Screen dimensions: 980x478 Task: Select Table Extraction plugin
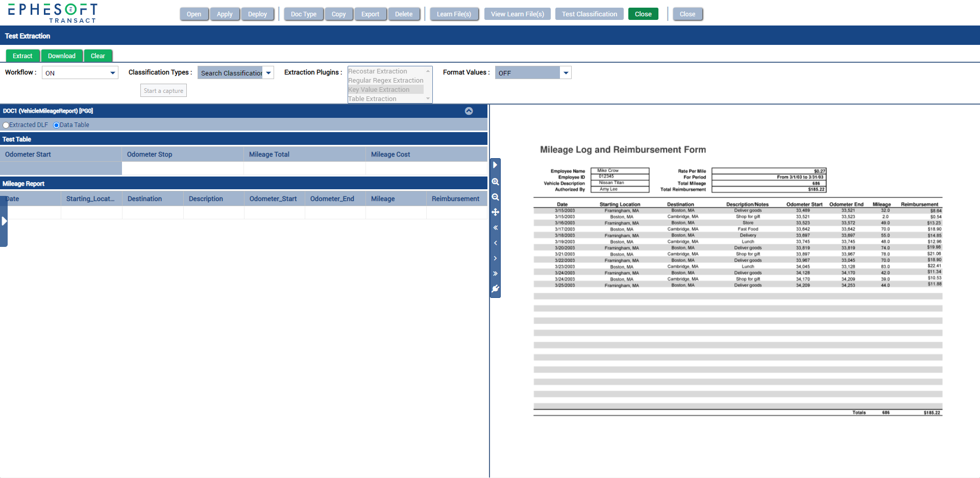point(386,99)
